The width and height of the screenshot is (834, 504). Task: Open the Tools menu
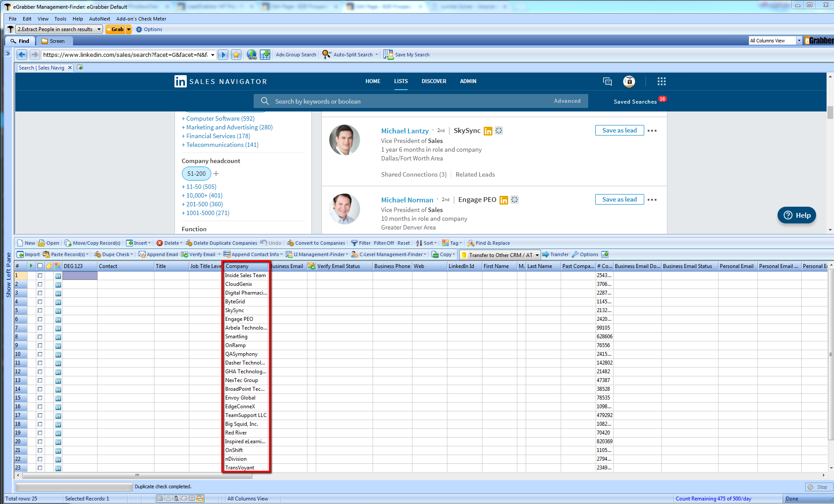click(x=60, y=19)
